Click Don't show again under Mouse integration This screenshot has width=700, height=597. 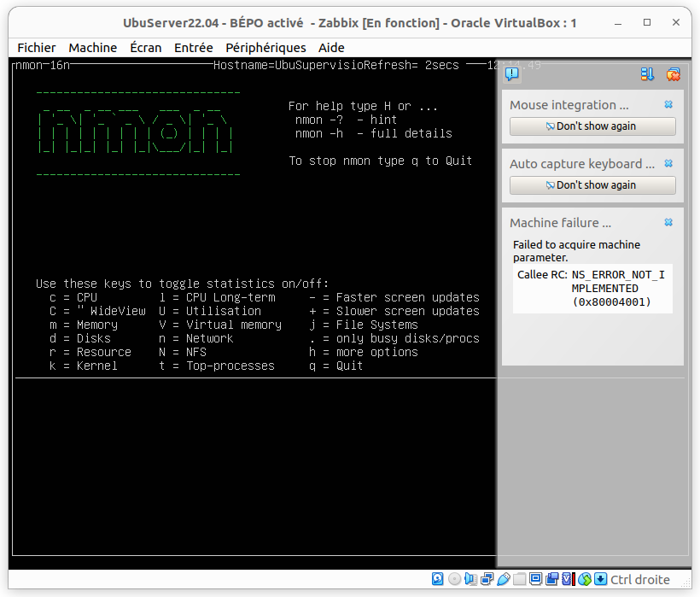click(592, 126)
